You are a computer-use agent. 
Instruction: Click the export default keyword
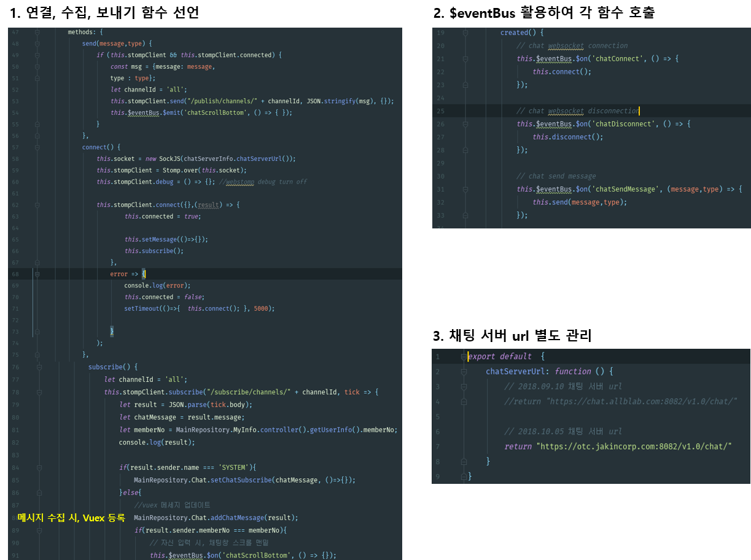[x=500, y=357]
